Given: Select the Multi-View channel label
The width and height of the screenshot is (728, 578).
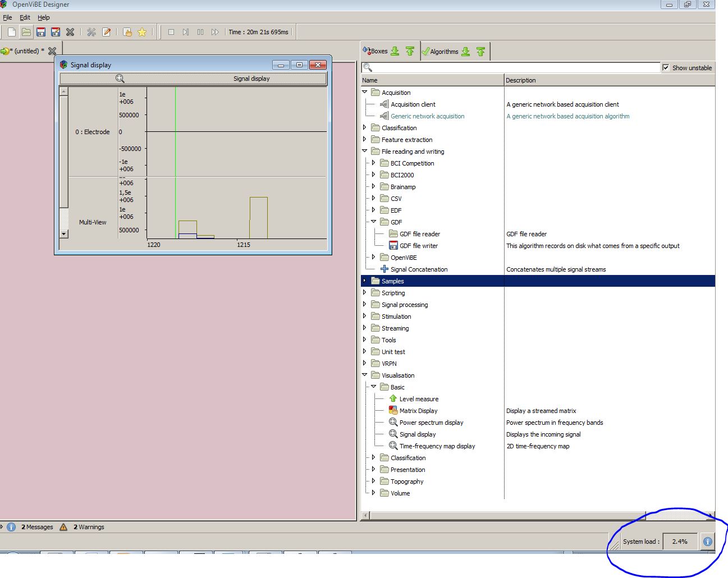Looking at the screenshot, I should pyautogui.click(x=93, y=222).
